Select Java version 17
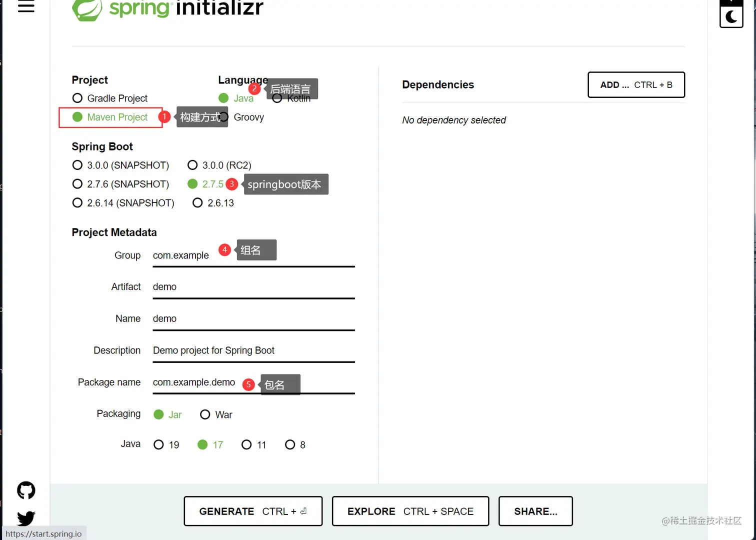 pyautogui.click(x=210, y=444)
